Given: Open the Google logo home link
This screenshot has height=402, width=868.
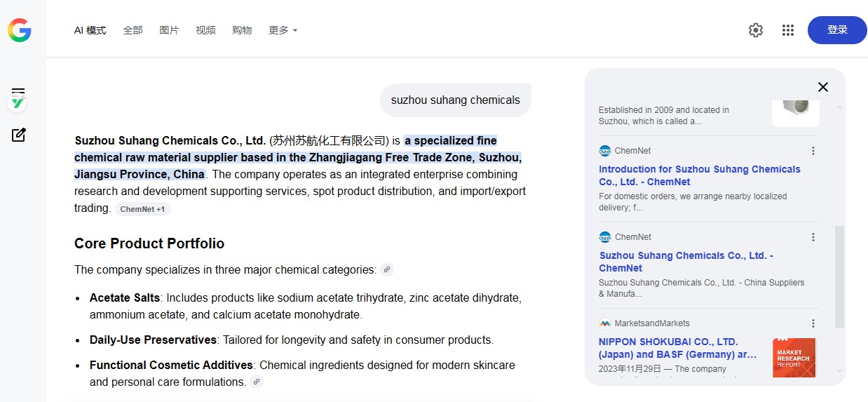Looking at the screenshot, I should [x=20, y=30].
